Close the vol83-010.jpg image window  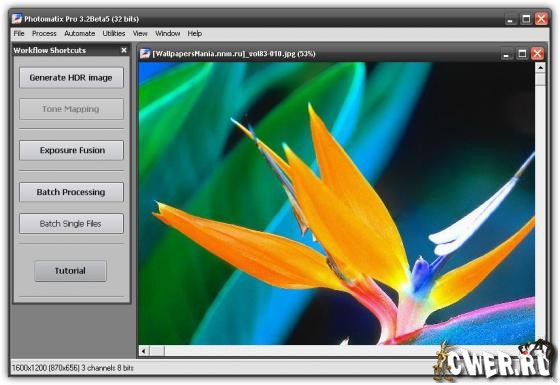point(537,54)
